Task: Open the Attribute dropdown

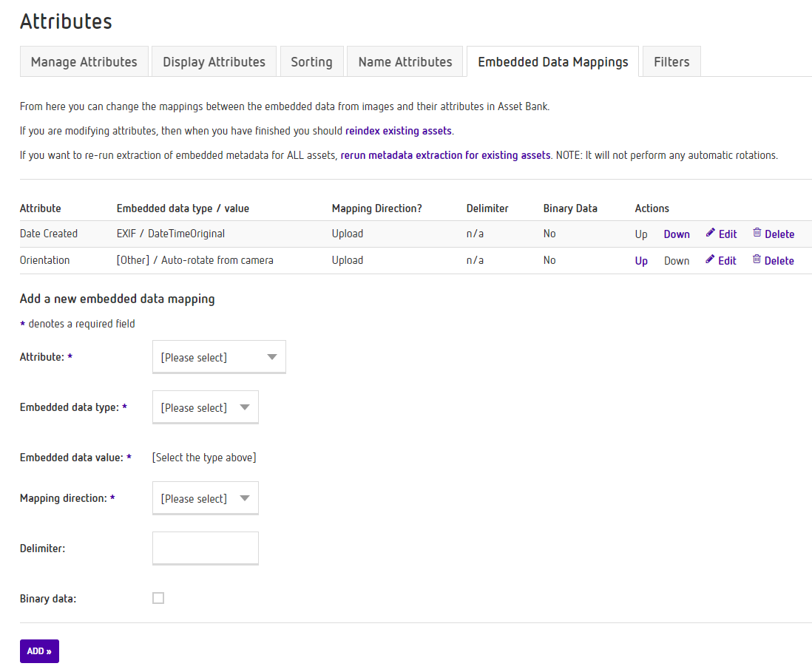Action: point(218,357)
